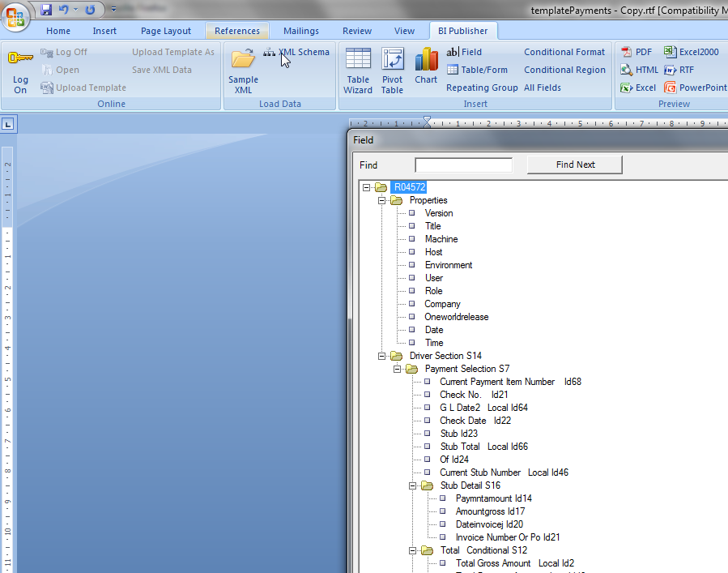Image resolution: width=728 pixels, height=573 pixels.
Task: Collapse the Properties folder node
Action: 381,200
